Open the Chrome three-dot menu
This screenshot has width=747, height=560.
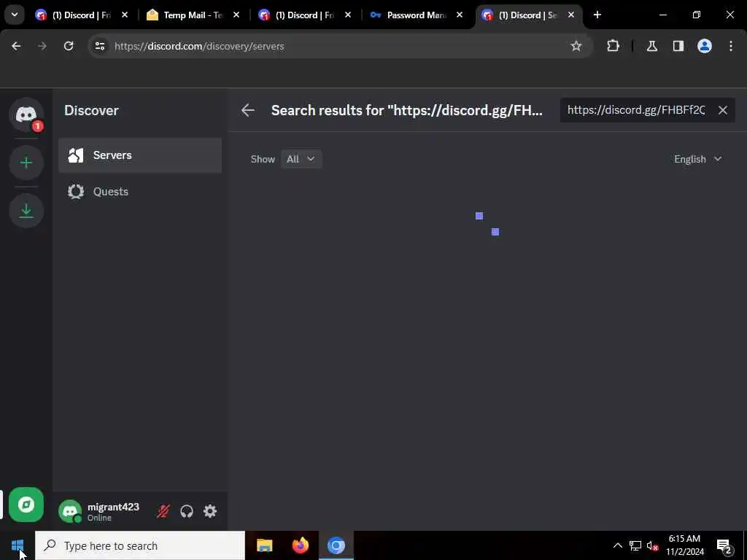pos(731,46)
